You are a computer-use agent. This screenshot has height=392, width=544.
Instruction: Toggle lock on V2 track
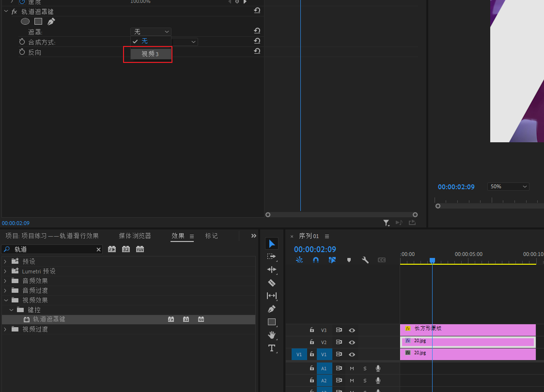312,342
